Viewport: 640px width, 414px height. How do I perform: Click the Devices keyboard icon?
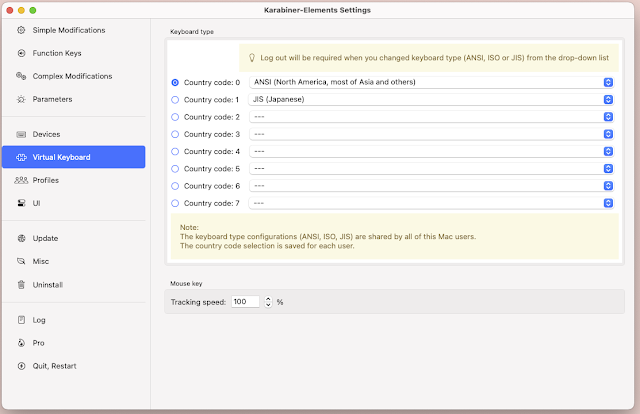click(x=22, y=134)
